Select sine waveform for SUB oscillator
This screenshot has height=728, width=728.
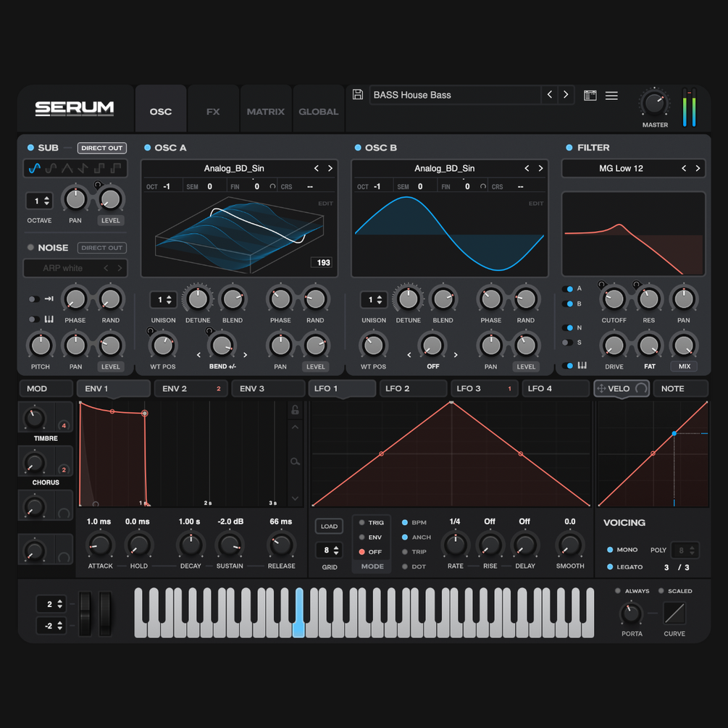pyautogui.click(x=35, y=168)
